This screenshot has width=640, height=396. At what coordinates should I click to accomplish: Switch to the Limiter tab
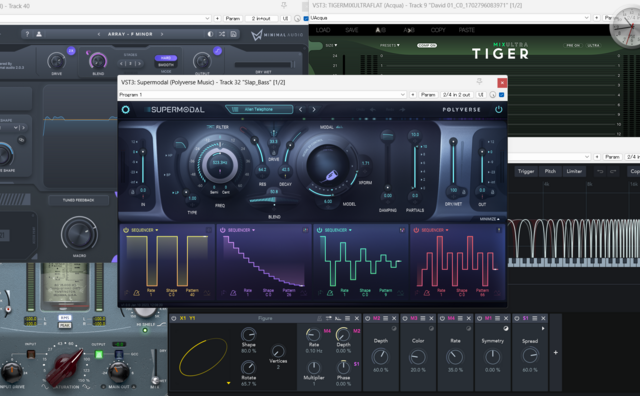574,171
